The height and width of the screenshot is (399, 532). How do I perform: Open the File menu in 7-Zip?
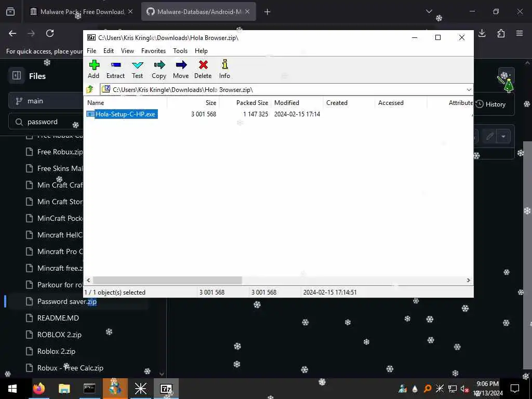[91, 51]
